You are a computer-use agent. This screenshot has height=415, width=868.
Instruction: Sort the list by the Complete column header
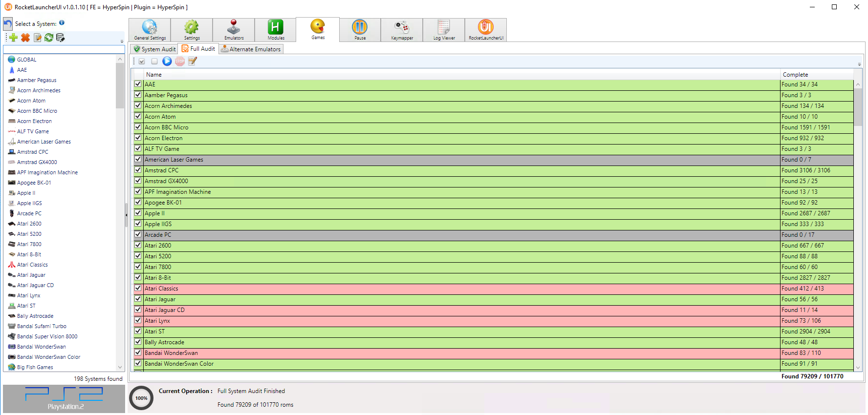(815, 75)
